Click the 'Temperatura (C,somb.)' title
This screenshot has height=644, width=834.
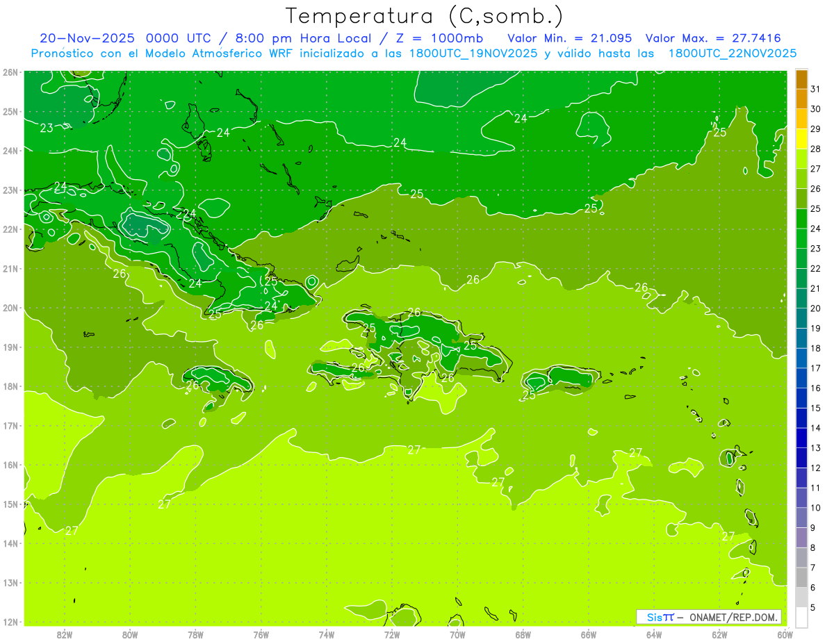click(424, 15)
